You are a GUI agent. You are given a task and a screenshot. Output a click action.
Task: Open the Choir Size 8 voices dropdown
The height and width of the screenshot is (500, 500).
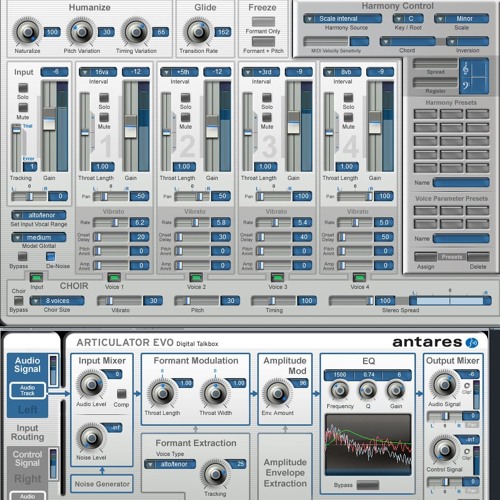(57, 301)
